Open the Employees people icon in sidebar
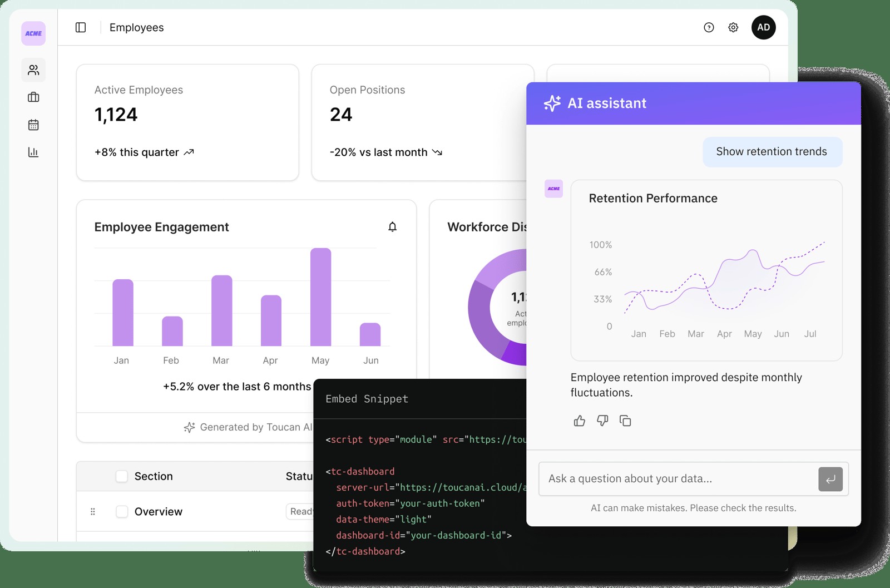This screenshot has height=588, width=890. (x=33, y=70)
